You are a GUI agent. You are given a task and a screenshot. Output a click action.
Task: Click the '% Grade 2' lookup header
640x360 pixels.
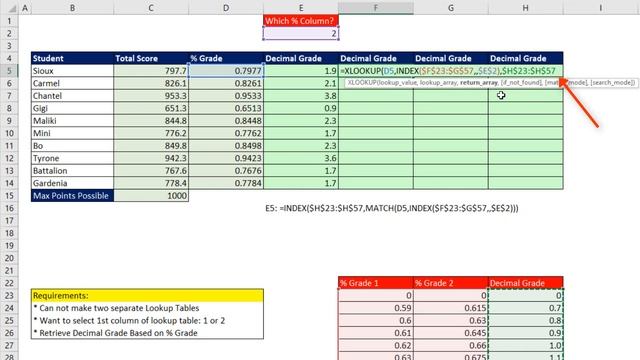point(451,283)
